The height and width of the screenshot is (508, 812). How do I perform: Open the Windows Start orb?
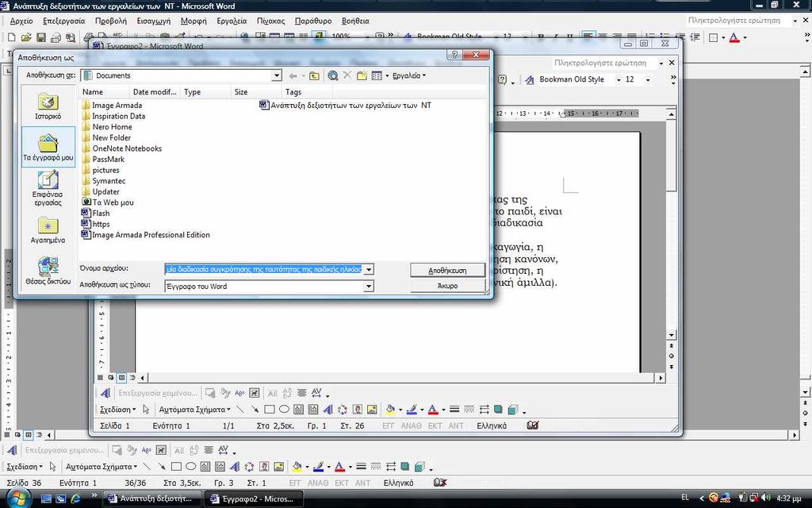[17, 498]
